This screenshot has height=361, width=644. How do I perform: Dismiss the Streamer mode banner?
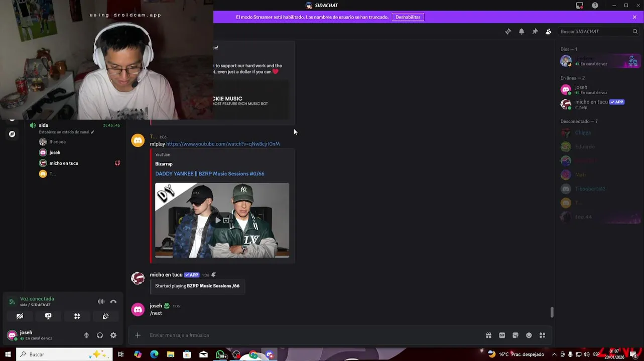(634, 17)
